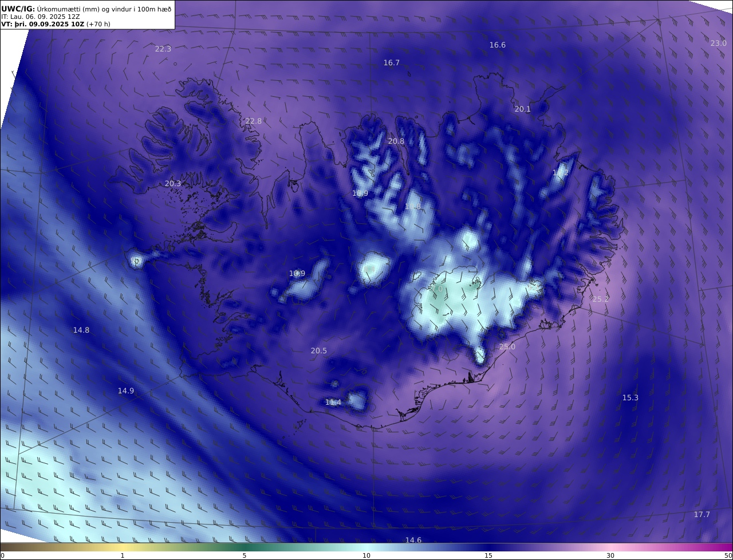Click the 17.7 value label on the map
The width and height of the screenshot is (733, 560).
[702, 515]
